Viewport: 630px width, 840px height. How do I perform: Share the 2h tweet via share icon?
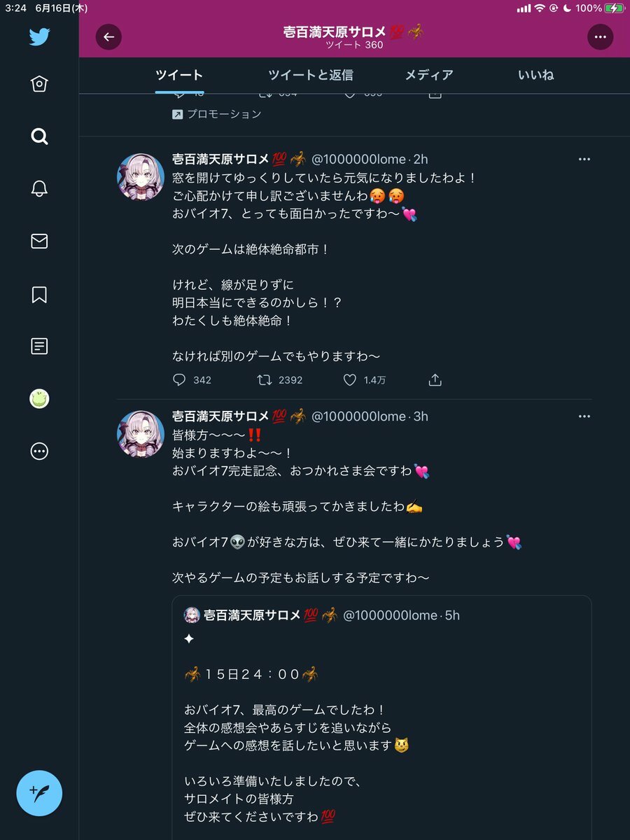(435, 380)
